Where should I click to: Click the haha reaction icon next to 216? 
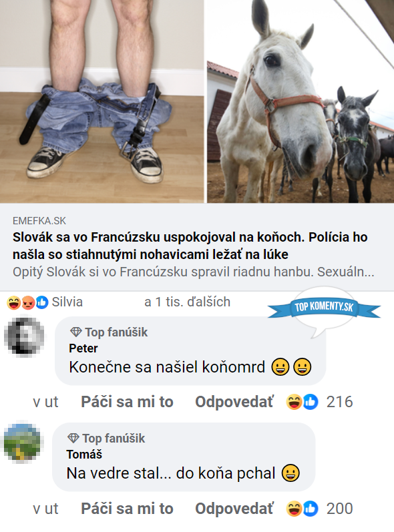pyautogui.click(x=294, y=402)
